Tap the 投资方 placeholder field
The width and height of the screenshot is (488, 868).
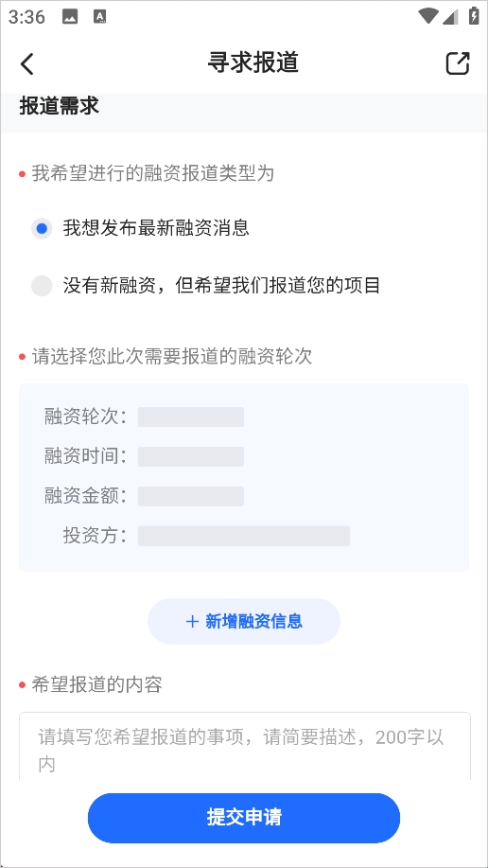point(244,536)
